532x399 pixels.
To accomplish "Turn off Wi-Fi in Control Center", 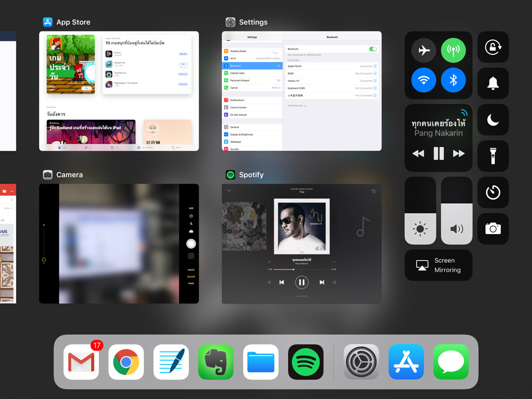I will (x=423, y=80).
